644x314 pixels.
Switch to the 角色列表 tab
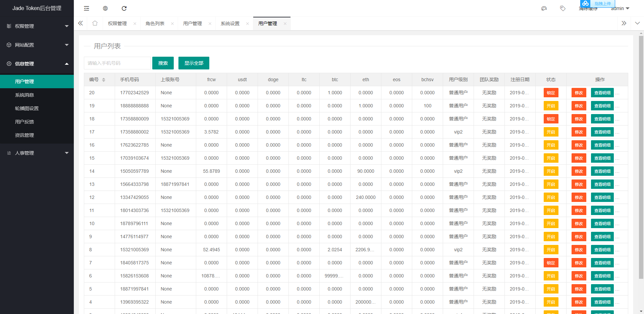155,23
